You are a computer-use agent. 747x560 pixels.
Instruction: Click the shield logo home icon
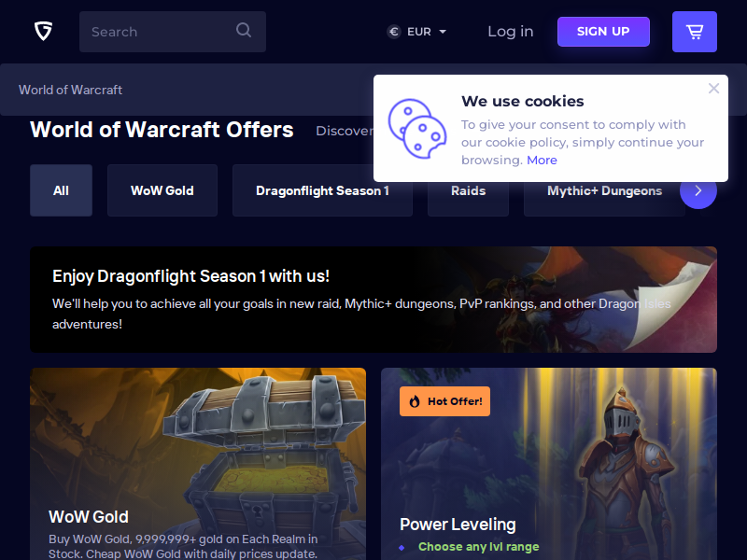[43, 32]
